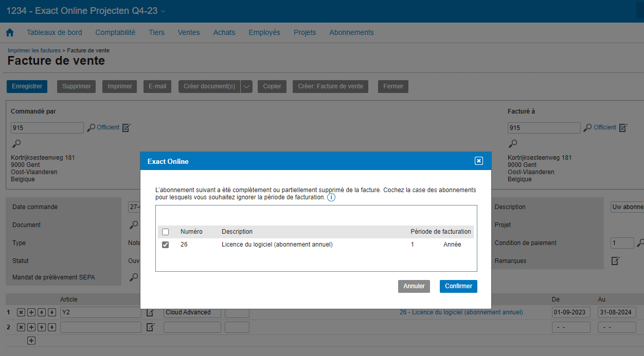Look up a Mandat de prélèvement SEPA
Image resolution: width=644 pixels, height=356 pixels.
pyautogui.click(x=133, y=277)
